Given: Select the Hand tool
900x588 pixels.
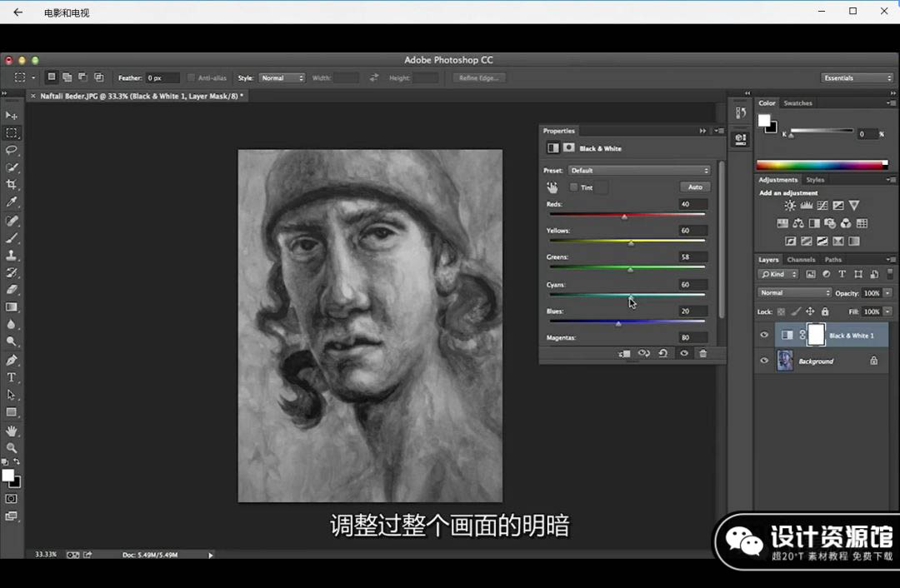Looking at the screenshot, I should pos(12,431).
